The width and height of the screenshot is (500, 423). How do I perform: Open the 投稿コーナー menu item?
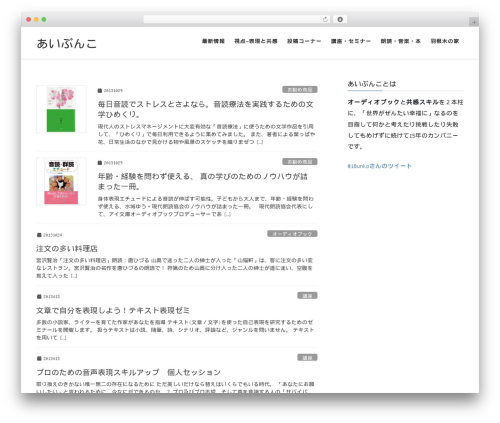tap(304, 41)
